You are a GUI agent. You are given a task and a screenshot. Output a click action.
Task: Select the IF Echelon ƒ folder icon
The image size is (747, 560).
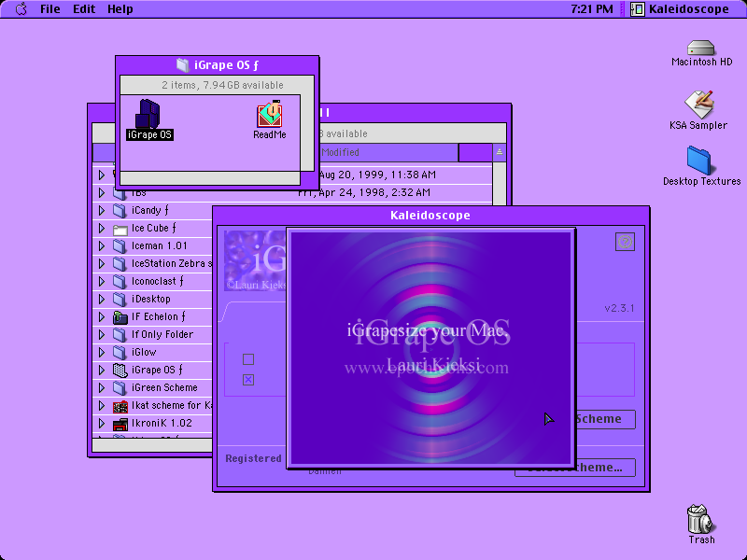tap(120, 316)
